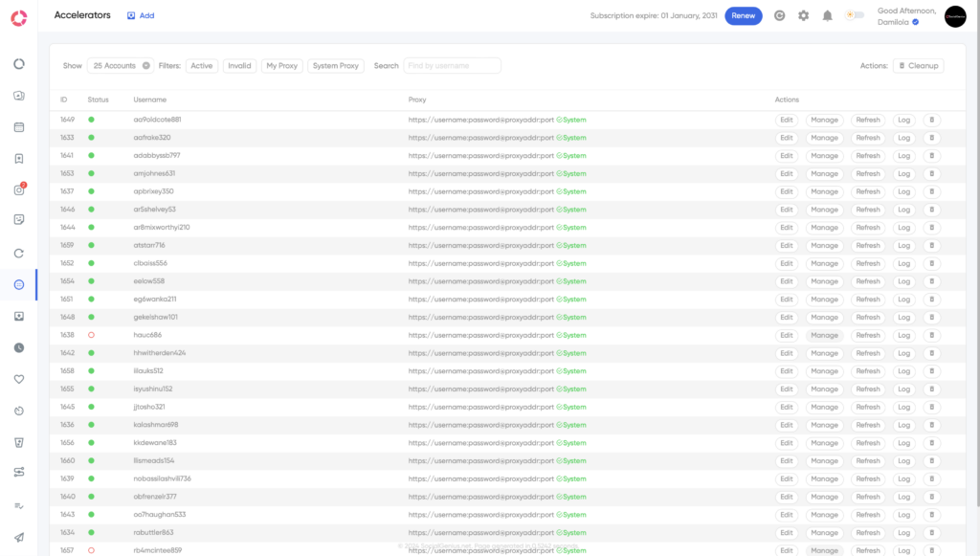Focus the Find by username search field
Screen dimensions: 980x556
point(452,66)
